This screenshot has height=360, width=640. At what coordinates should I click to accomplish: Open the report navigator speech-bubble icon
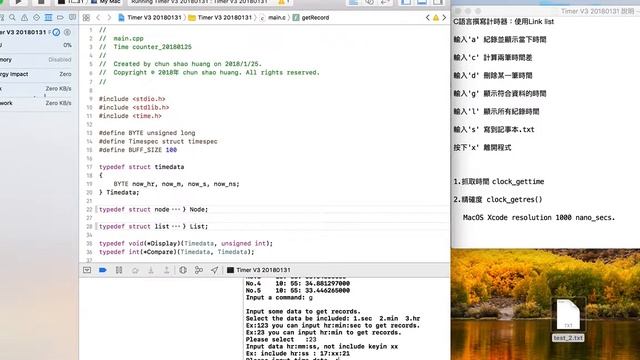[x=73, y=18]
